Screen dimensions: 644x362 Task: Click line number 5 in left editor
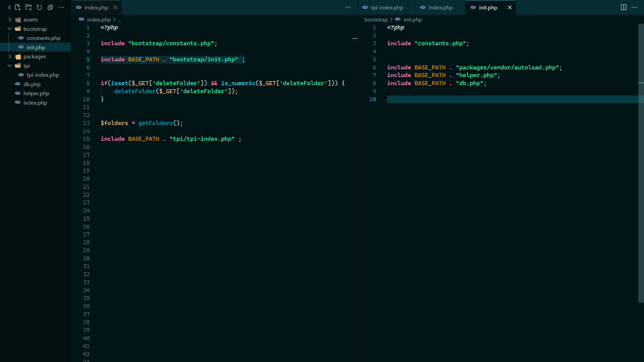click(88, 59)
